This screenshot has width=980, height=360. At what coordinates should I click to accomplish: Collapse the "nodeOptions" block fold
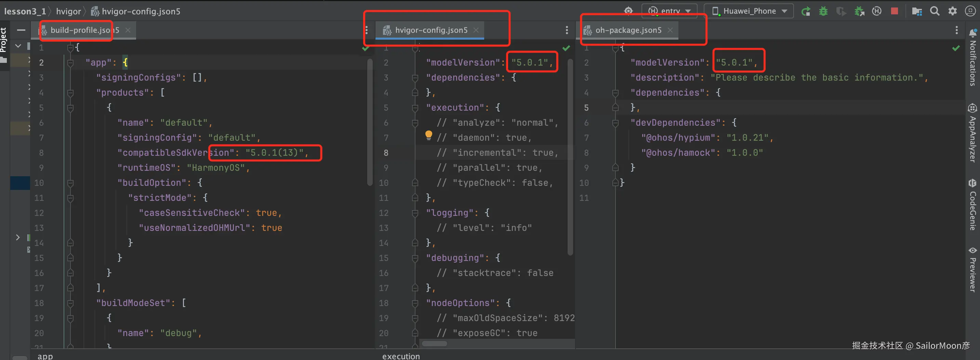(x=415, y=303)
